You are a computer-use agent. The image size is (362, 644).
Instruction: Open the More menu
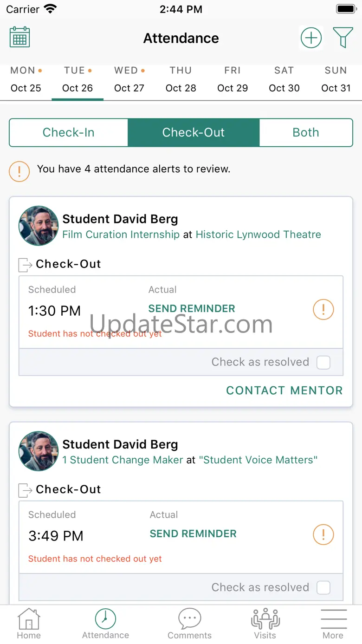point(333,624)
